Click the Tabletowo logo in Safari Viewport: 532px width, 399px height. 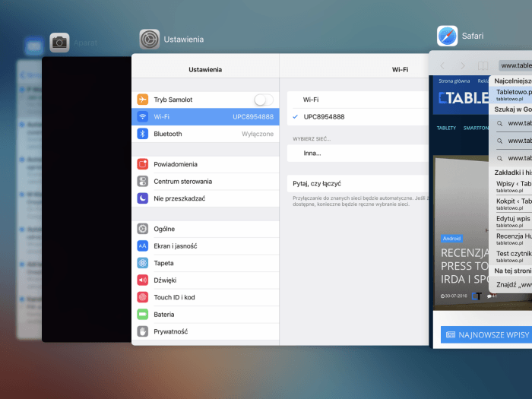[x=464, y=98]
